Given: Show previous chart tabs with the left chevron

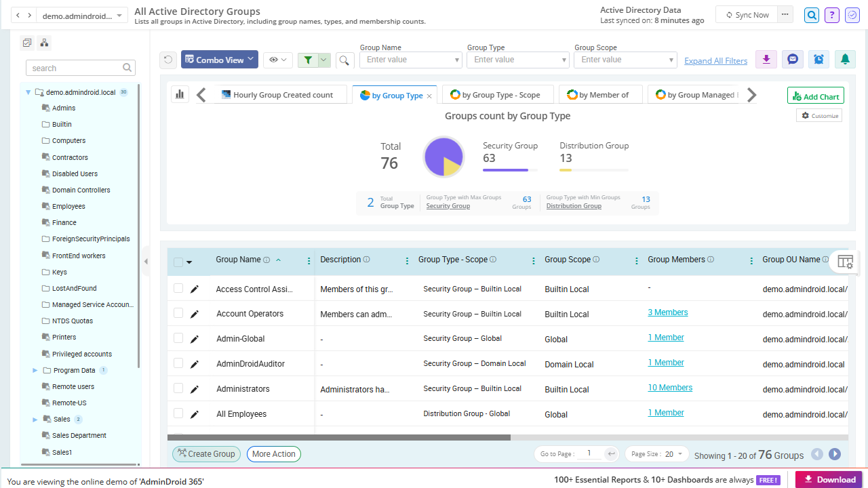Looking at the screenshot, I should pyautogui.click(x=201, y=95).
